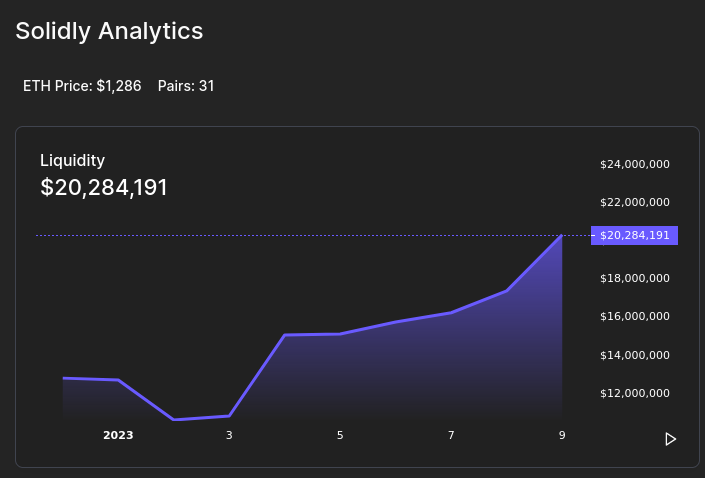Click the $14,000,000 axis label
705x478 pixels.
tap(635, 355)
